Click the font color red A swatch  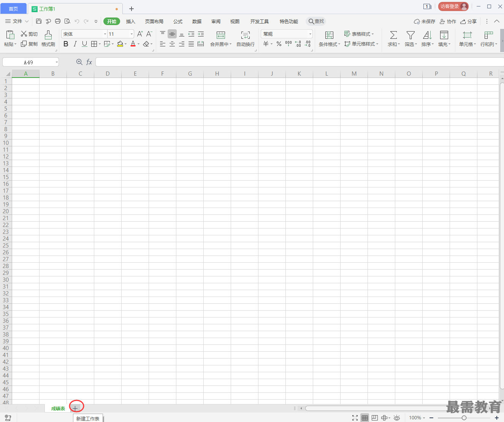(133, 44)
